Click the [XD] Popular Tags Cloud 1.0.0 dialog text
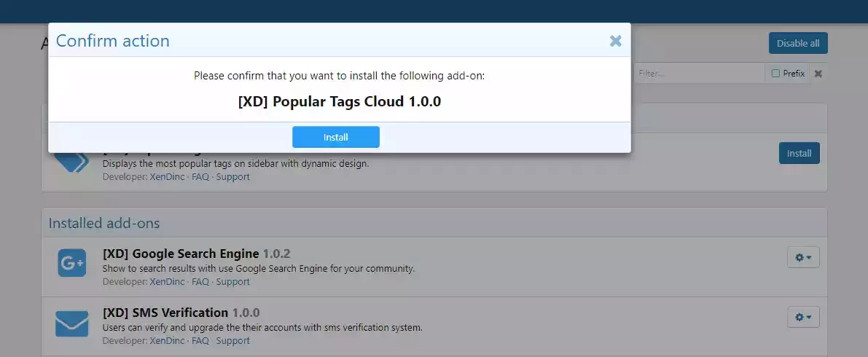Viewport: 868px width, 357px height. point(340,102)
